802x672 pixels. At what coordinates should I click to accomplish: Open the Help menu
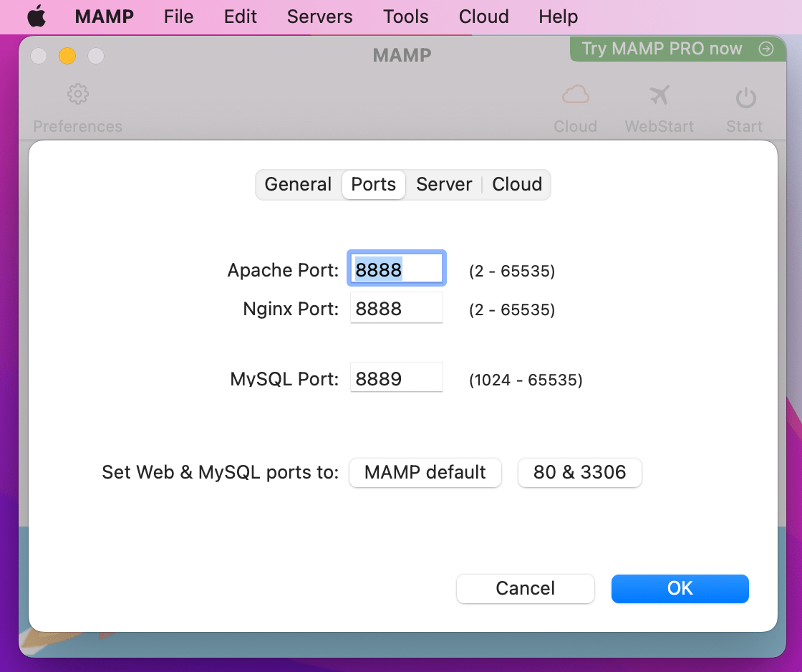[558, 16]
